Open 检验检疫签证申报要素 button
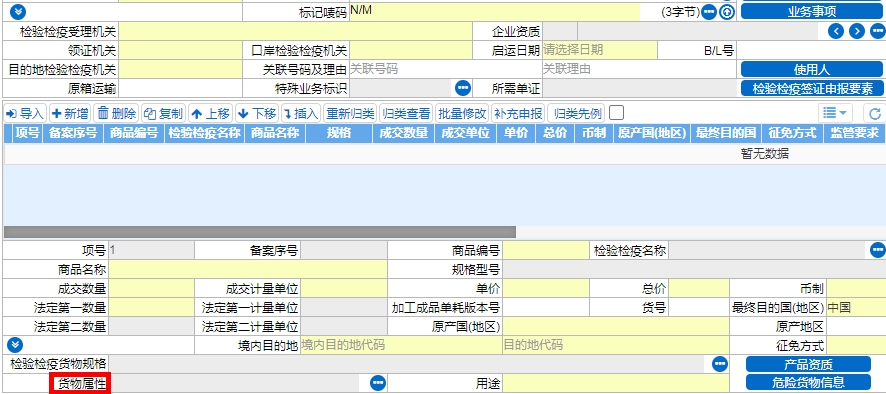This screenshot has height=394, width=886. (x=812, y=88)
